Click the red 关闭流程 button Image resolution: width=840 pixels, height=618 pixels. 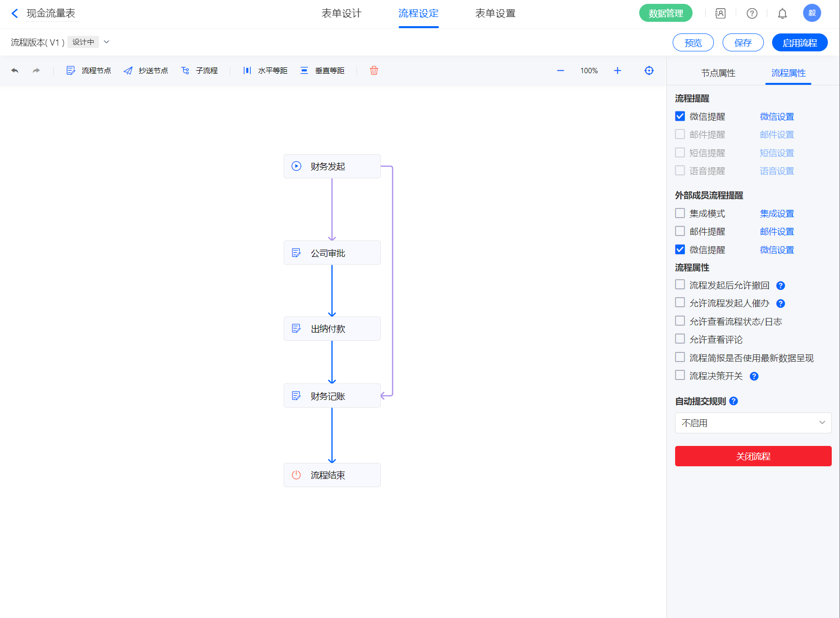click(753, 456)
